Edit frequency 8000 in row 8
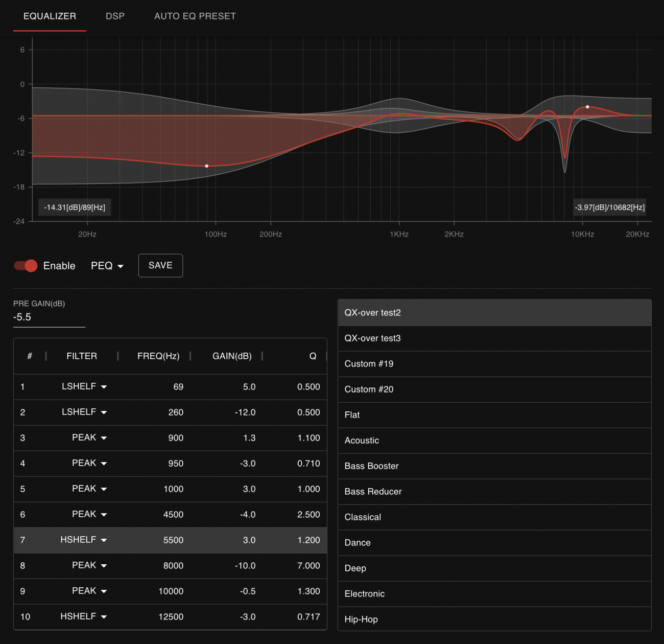The height and width of the screenshot is (644, 664). 174,566
